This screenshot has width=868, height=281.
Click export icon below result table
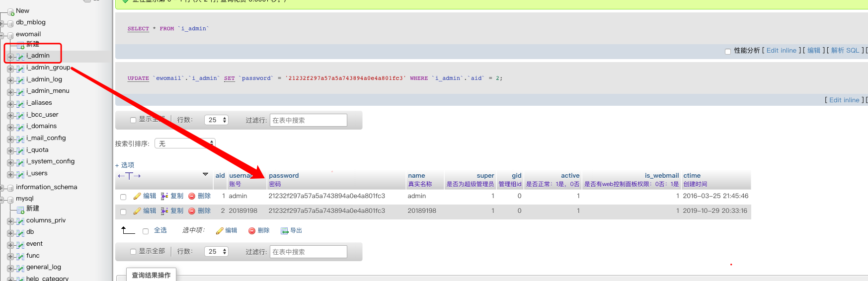(285, 231)
